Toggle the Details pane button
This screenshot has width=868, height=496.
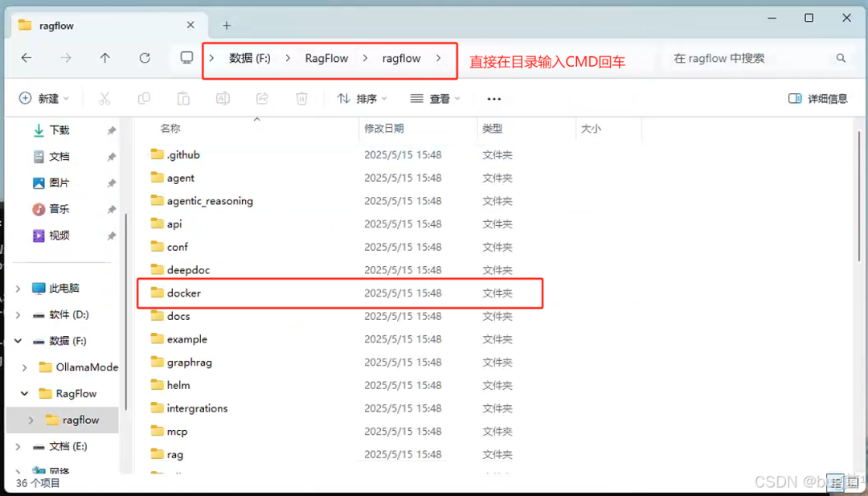coord(817,99)
